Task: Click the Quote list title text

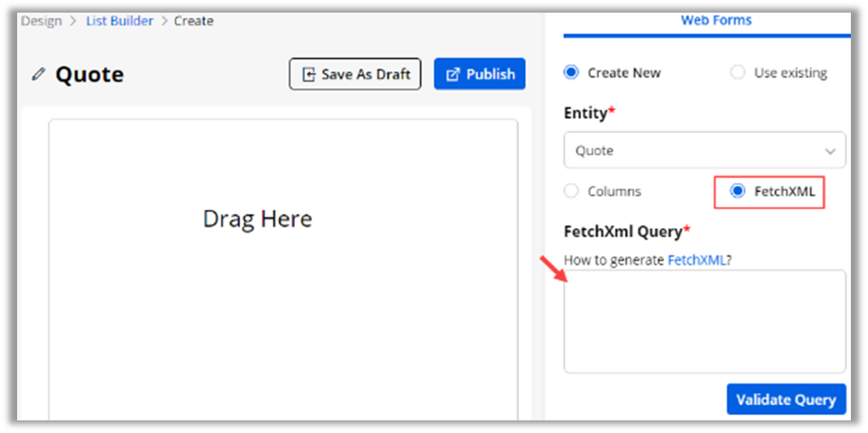Action: click(89, 74)
